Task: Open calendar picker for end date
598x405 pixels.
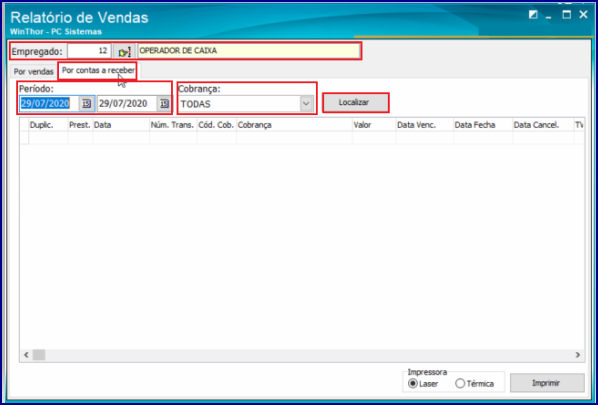Action: click(x=164, y=104)
